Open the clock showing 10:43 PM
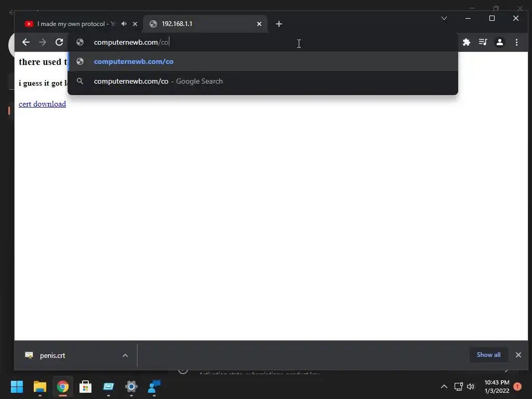Image resolution: width=532 pixels, height=399 pixels. click(497, 387)
